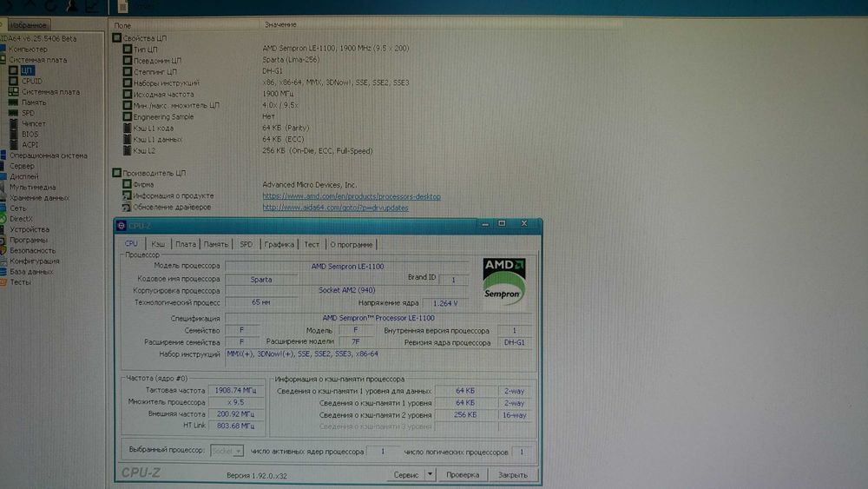
Task: Click the SPD icon in sidebar
Action: click(13, 112)
